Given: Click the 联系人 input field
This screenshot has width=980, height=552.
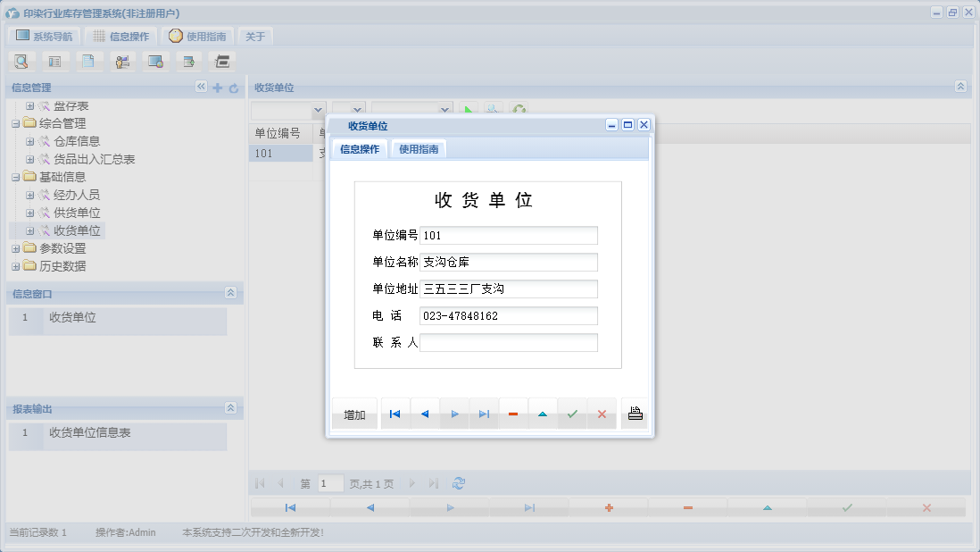Looking at the screenshot, I should tap(509, 342).
